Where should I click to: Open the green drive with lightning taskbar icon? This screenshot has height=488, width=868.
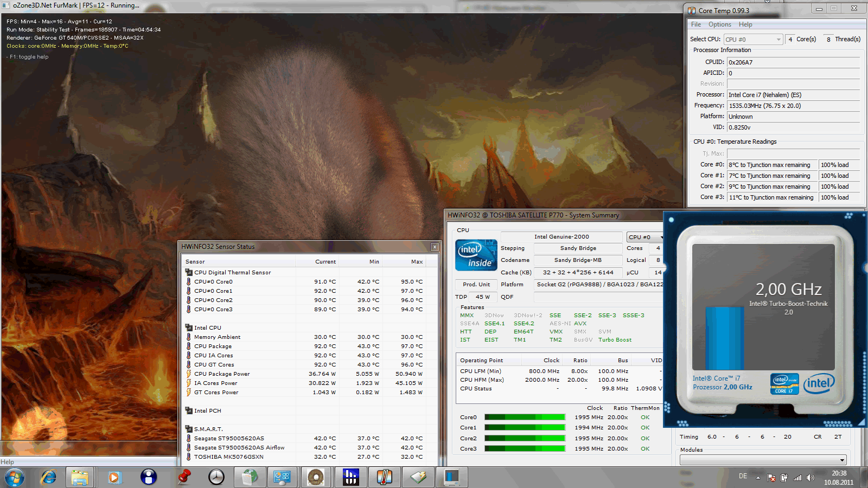(418, 477)
